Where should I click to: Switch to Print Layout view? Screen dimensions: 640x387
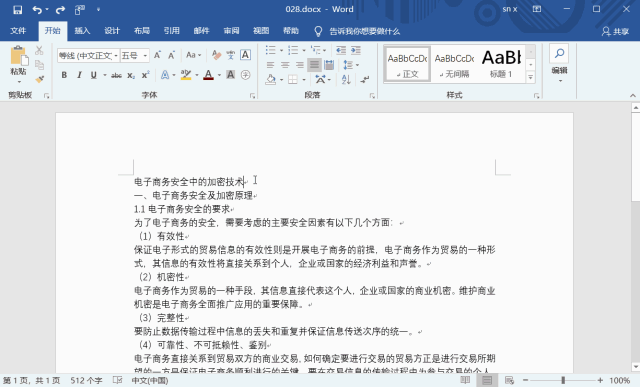click(x=487, y=380)
